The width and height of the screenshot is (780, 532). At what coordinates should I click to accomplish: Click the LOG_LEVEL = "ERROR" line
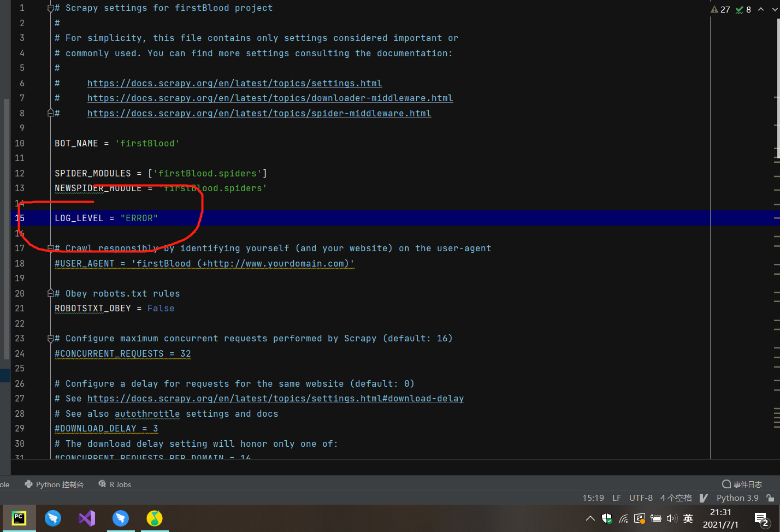pyautogui.click(x=106, y=218)
